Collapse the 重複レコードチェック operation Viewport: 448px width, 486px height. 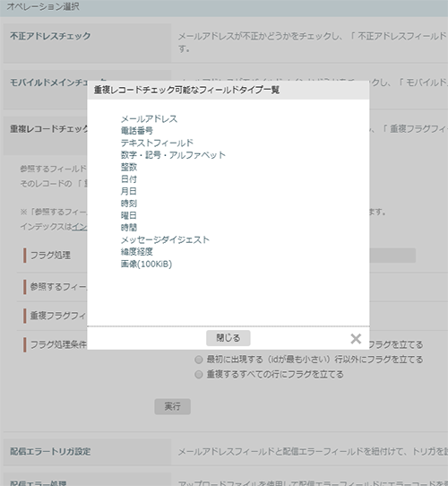tap(45, 135)
